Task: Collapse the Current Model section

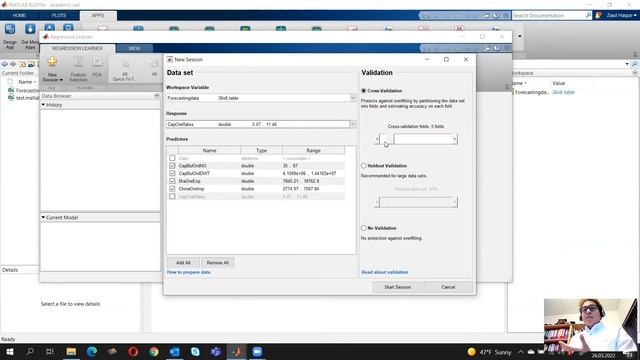Action: 43,218
